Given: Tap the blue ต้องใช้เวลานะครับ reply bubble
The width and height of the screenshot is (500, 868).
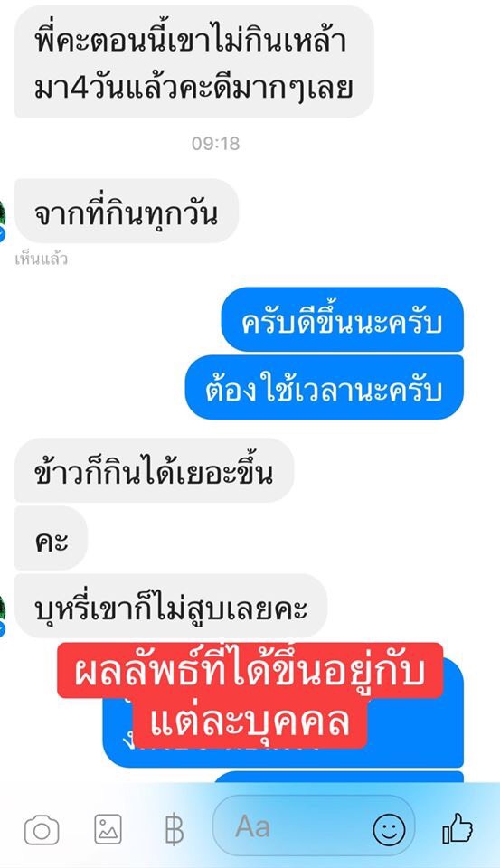Looking at the screenshot, I should (324, 388).
